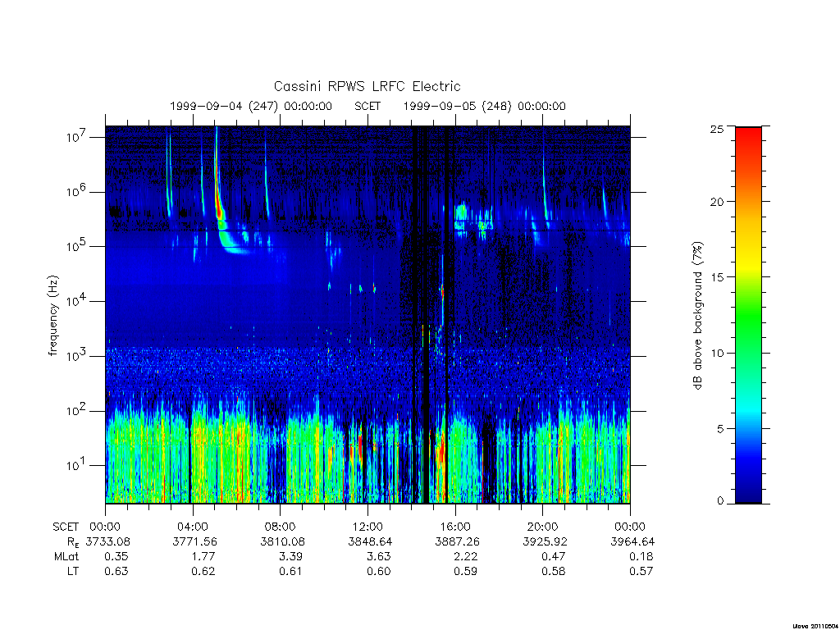
Task: Click the 20:00 time axis label
Action: pyautogui.click(x=542, y=527)
